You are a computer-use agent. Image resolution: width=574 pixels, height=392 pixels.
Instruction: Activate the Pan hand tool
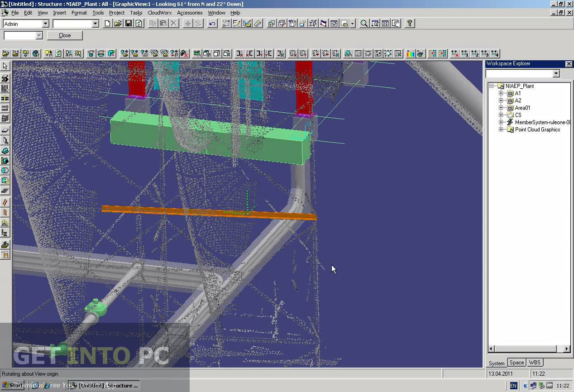(x=396, y=24)
